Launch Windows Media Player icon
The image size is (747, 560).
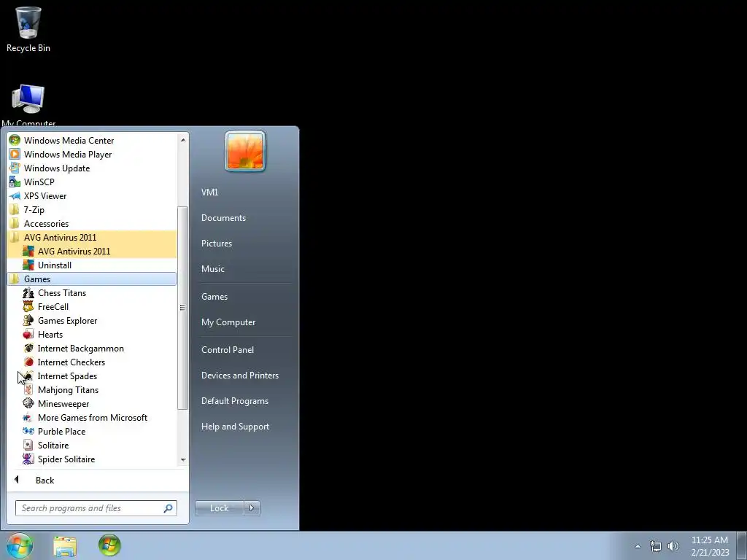point(15,154)
